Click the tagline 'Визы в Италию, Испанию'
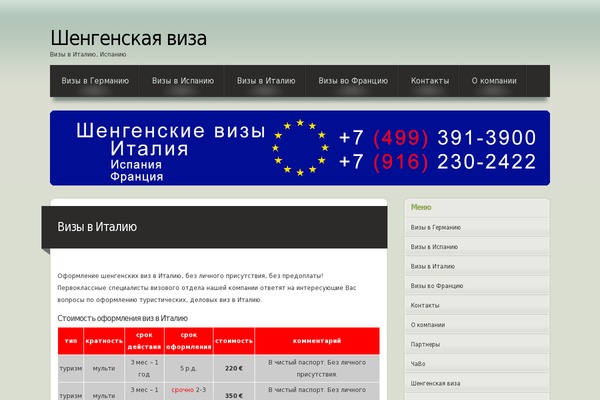 pyautogui.click(x=88, y=54)
